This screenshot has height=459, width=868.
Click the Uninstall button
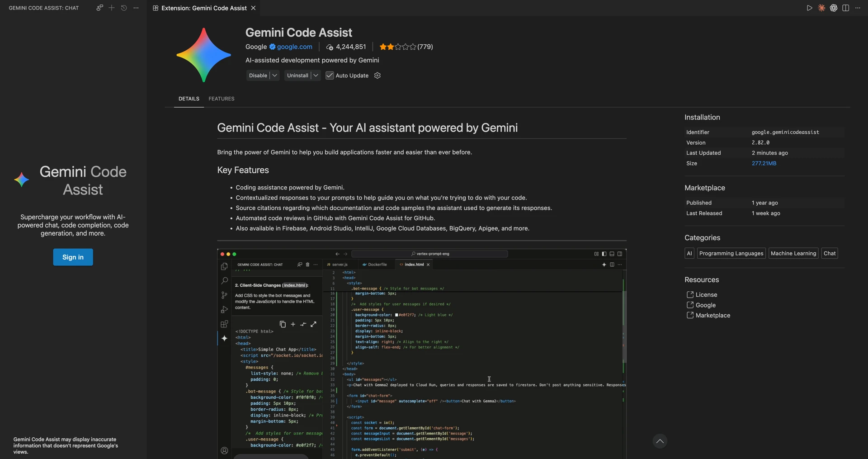[297, 76]
